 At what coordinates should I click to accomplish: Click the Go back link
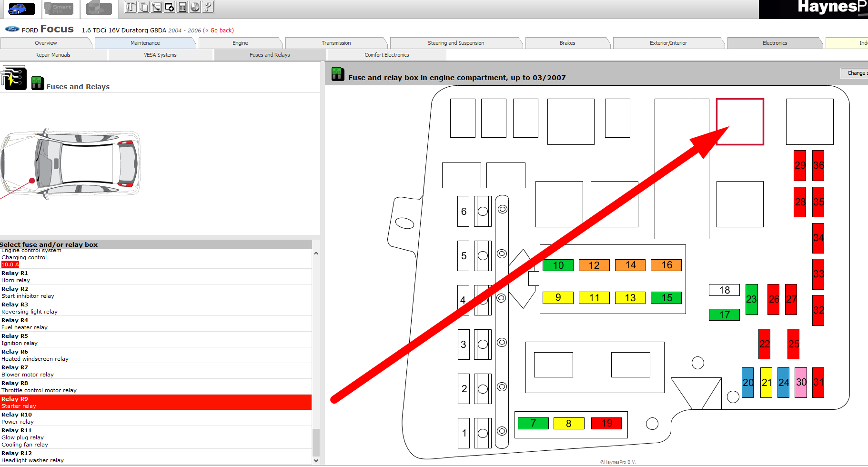(219, 30)
